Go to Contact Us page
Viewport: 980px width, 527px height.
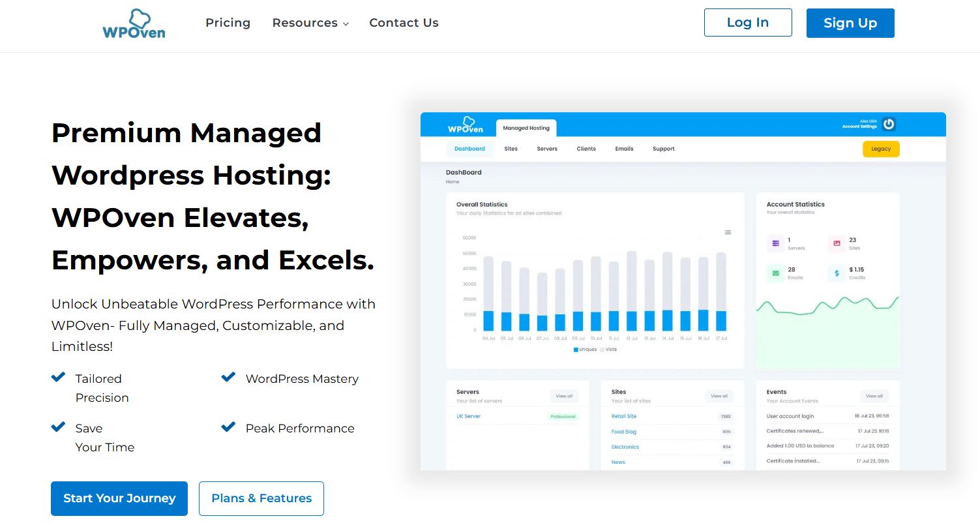pos(404,23)
